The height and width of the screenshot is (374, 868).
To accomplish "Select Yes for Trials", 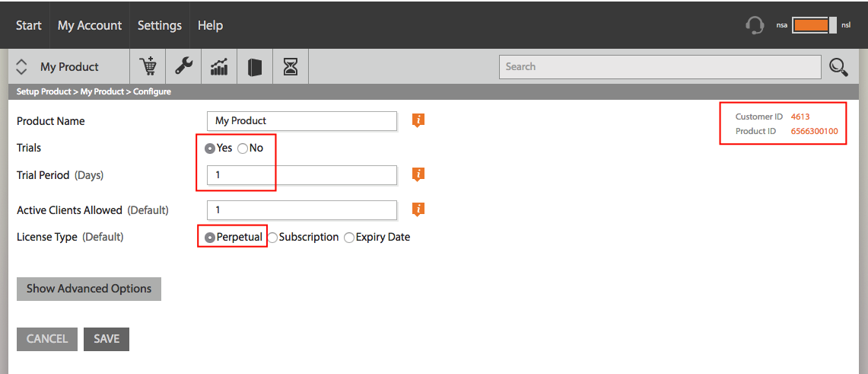I will (x=210, y=149).
